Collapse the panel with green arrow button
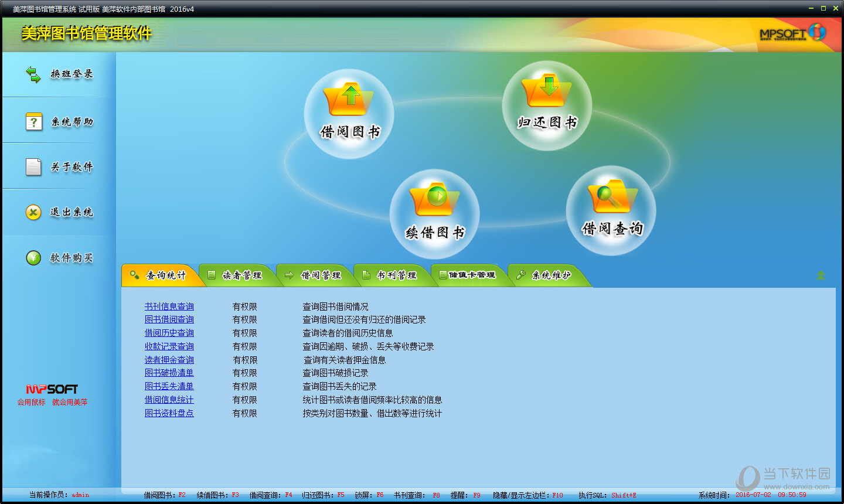Screen dimensions: 844x504 pyautogui.click(x=821, y=275)
